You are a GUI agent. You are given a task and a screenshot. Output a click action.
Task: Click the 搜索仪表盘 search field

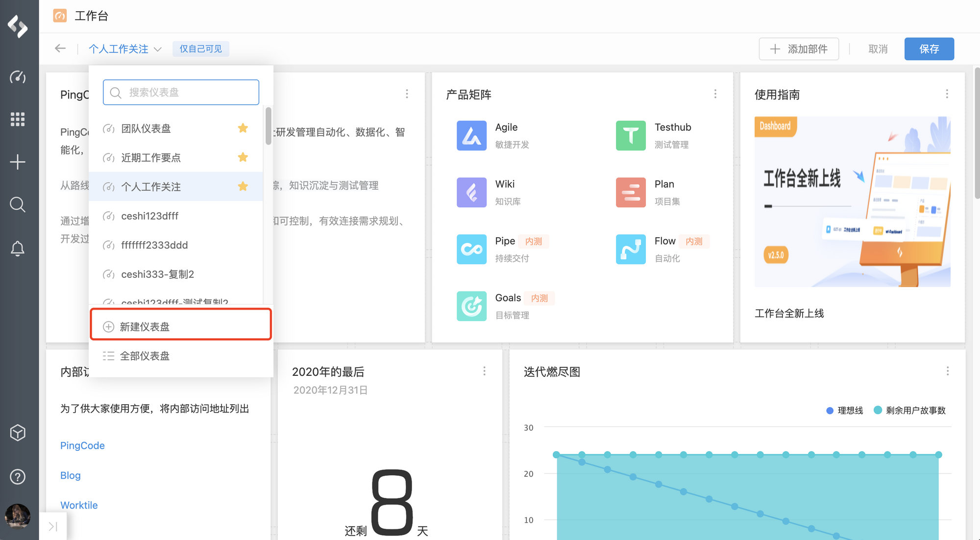click(181, 92)
